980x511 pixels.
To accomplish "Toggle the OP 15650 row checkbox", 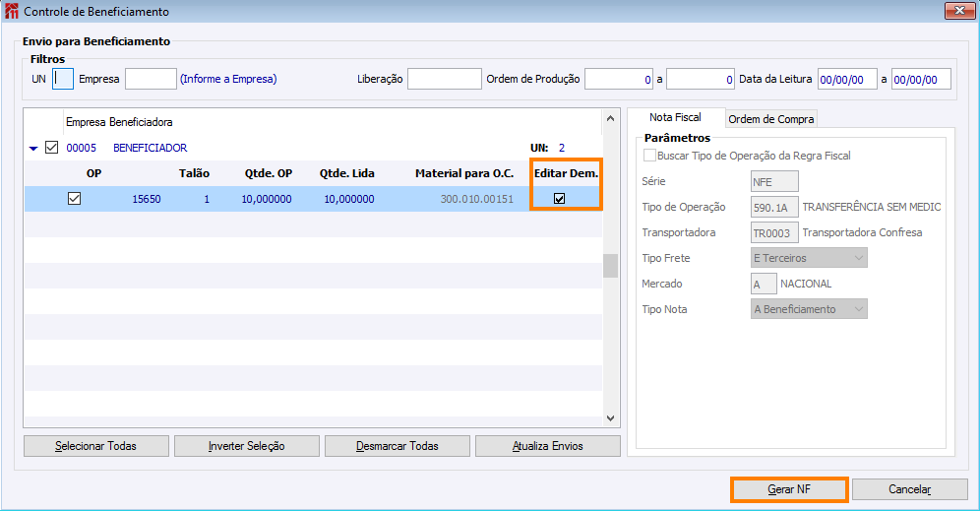I will pos(75,198).
